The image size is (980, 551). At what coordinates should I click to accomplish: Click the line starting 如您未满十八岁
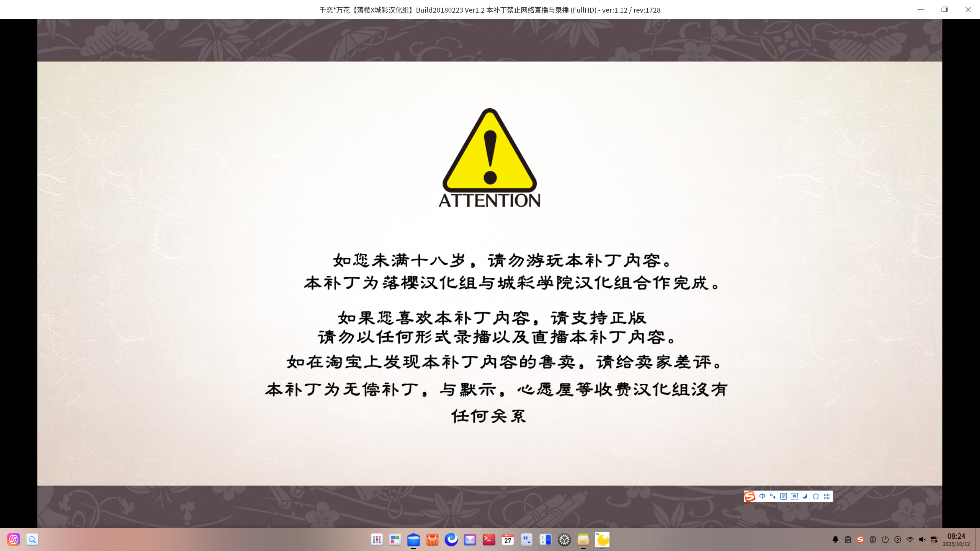502,261
